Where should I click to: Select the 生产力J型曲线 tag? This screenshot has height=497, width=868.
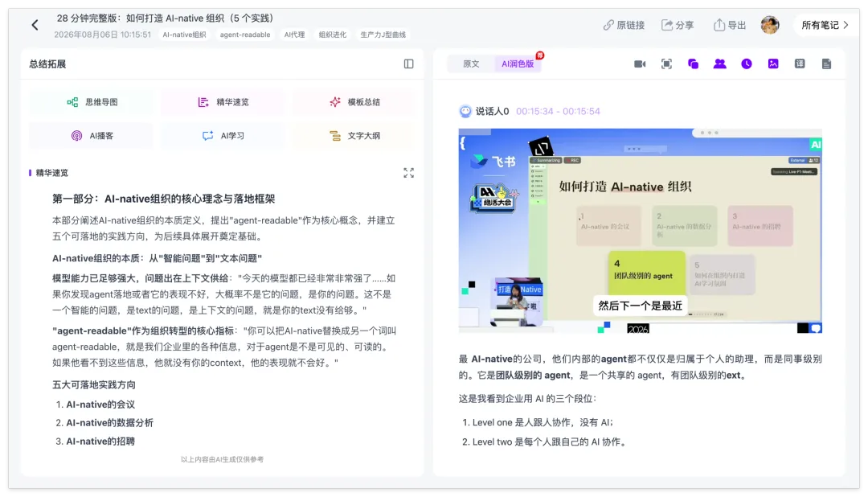pos(383,35)
